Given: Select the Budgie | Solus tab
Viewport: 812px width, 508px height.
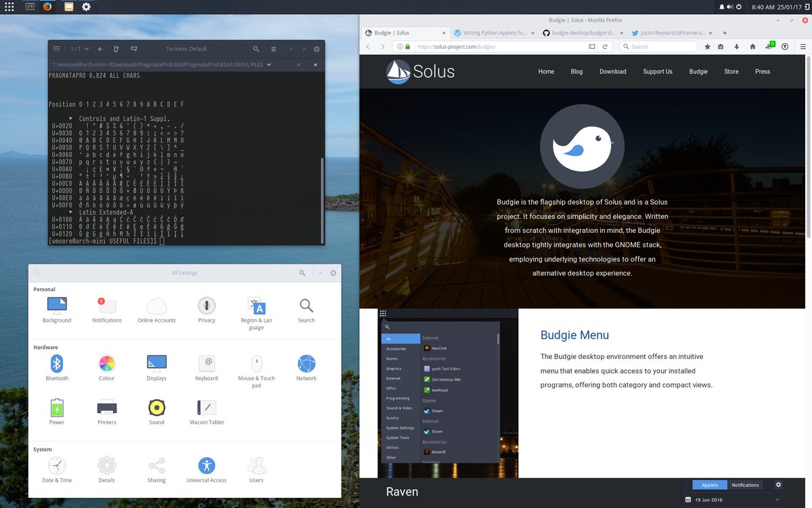Looking at the screenshot, I should pos(405,33).
